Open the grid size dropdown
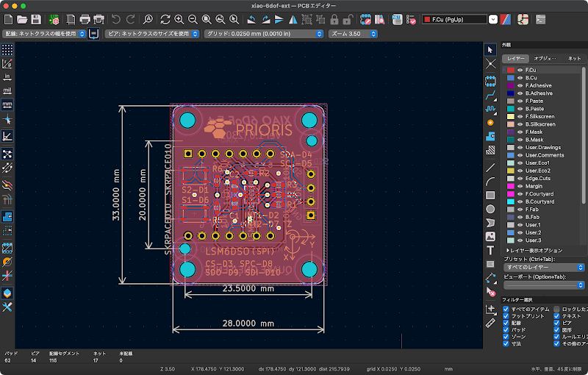This screenshot has width=588, height=375. pyautogui.click(x=262, y=34)
